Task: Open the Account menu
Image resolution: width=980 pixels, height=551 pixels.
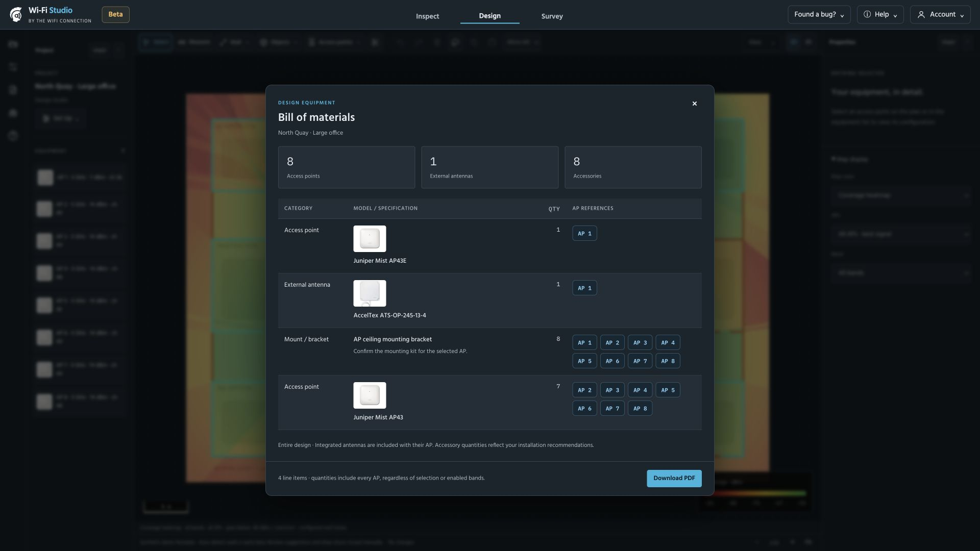Action: tap(940, 15)
